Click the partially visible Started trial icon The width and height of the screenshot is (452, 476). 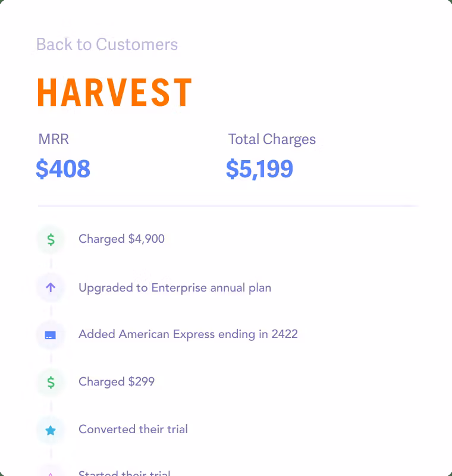[51, 472]
